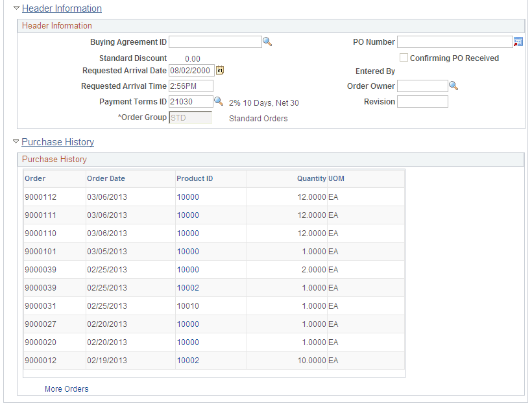Click the transfer icon beside PO Number
This screenshot has width=532, height=406.
pyautogui.click(x=518, y=42)
